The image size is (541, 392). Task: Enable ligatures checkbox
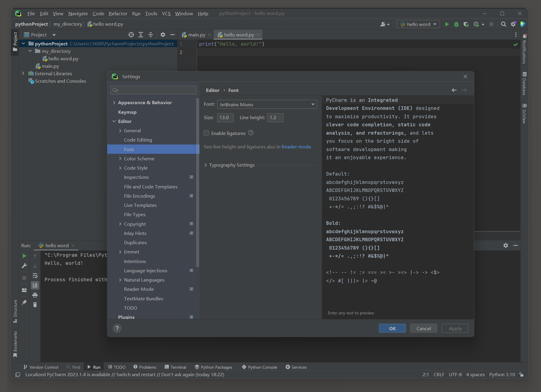(207, 133)
